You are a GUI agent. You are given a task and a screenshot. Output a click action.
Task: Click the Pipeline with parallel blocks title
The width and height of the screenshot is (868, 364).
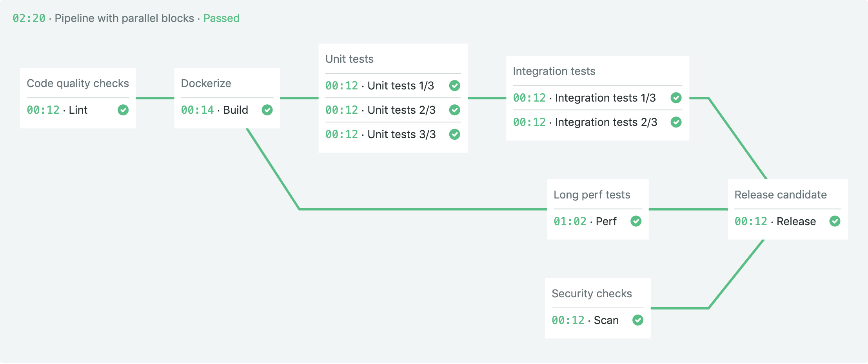point(124,18)
